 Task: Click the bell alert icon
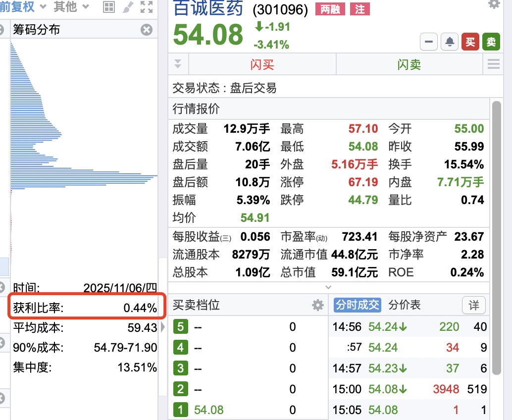click(450, 42)
